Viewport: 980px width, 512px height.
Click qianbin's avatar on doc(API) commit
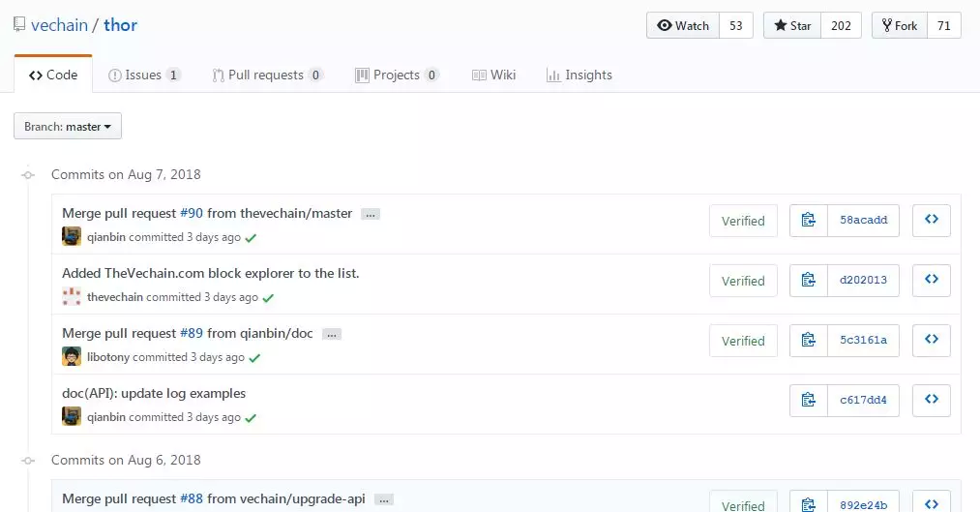tap(72, 416)
